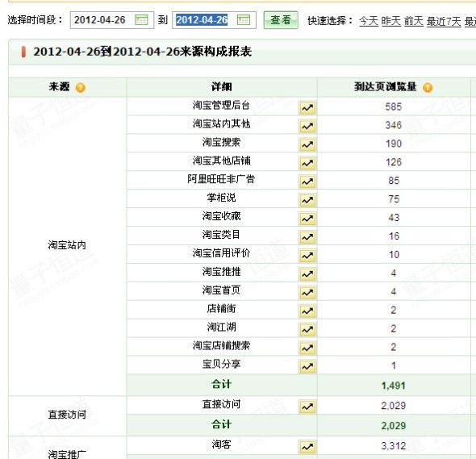476x459 pixels.
Task: Click the 掌柜说 detail cell
Action: point(222,198)
